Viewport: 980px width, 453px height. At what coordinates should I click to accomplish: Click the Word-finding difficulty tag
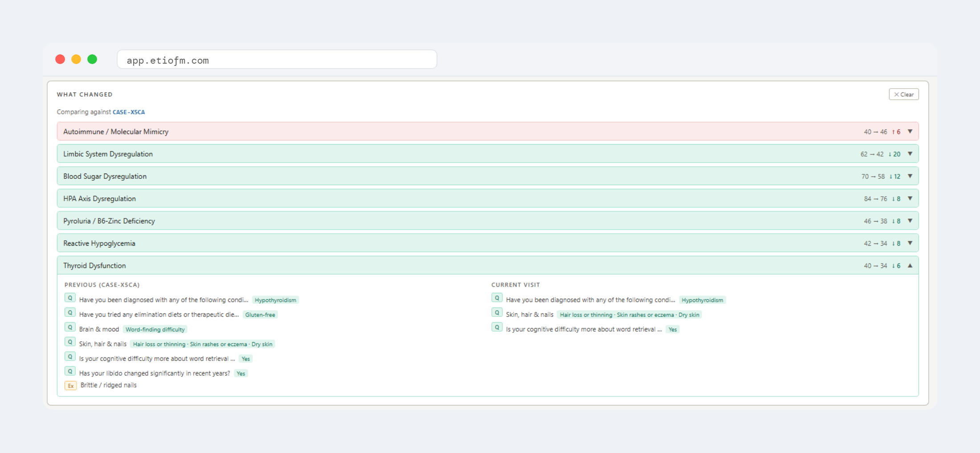coord(155,329)
